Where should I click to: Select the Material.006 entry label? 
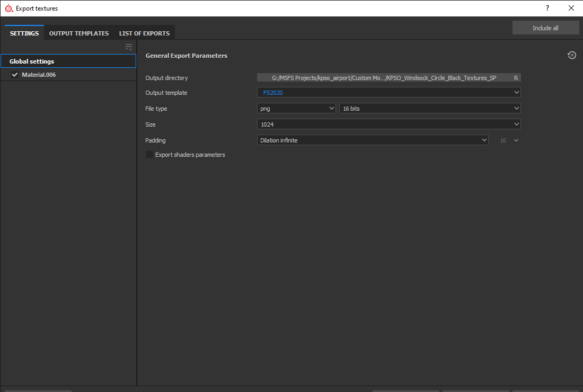[x=39, y=75]
